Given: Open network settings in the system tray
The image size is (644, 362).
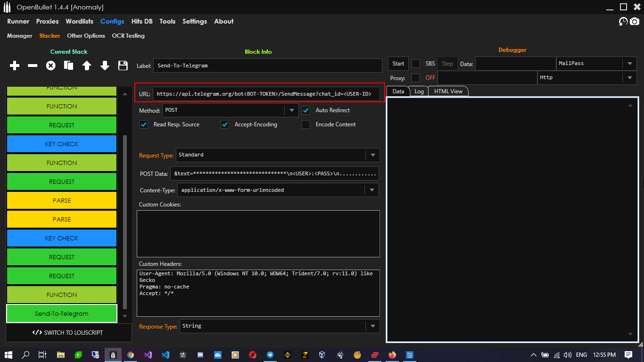Looking at the screenshot, I should click(x=557, y=354).
